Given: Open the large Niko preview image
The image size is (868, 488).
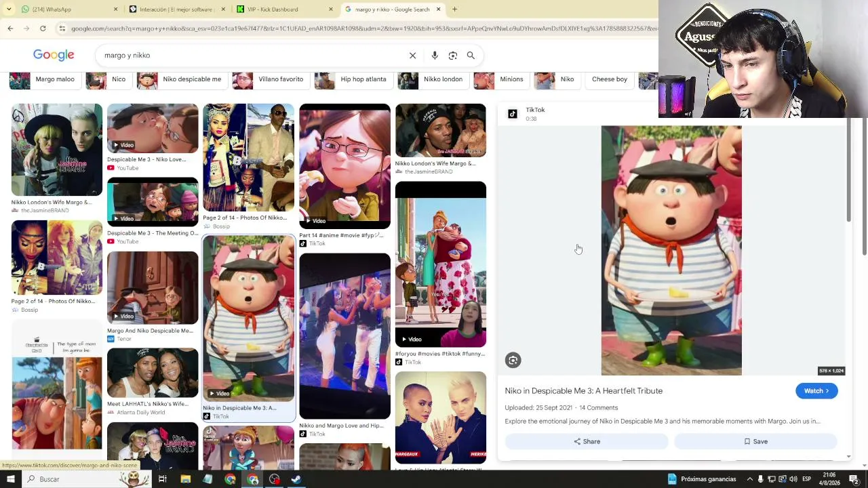Looking at the screenshot, I should click(671, 250).
